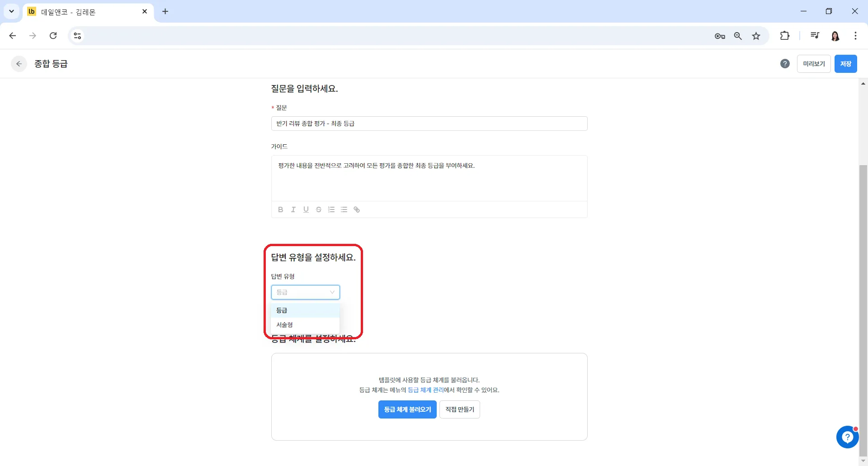Click the 질문 input field
The image size is (868, 466).
[x=429, y=124]
